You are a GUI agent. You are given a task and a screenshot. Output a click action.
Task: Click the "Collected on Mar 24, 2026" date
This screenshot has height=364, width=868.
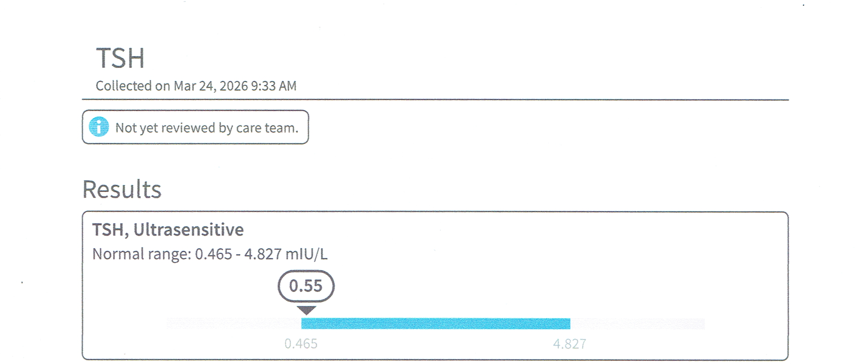point(172,86)
